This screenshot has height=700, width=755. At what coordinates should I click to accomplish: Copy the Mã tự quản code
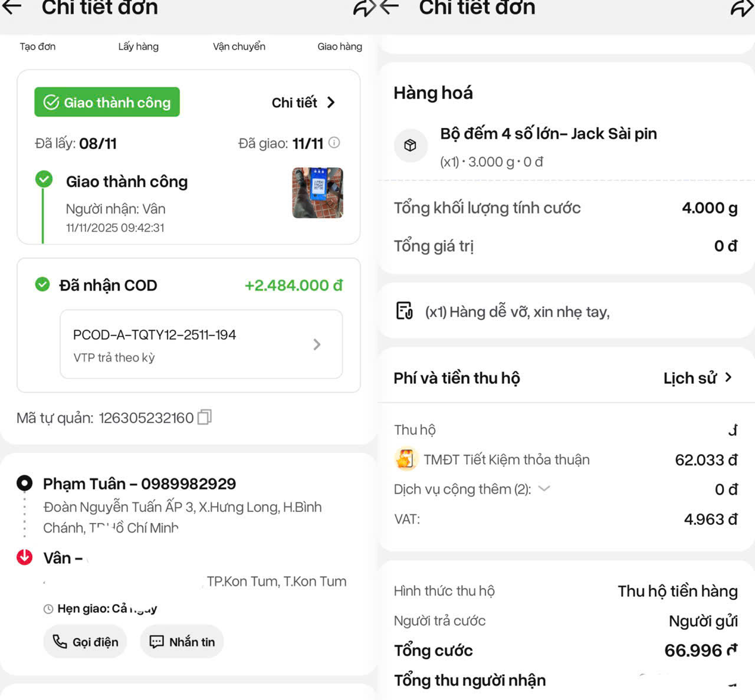[205, 418]
